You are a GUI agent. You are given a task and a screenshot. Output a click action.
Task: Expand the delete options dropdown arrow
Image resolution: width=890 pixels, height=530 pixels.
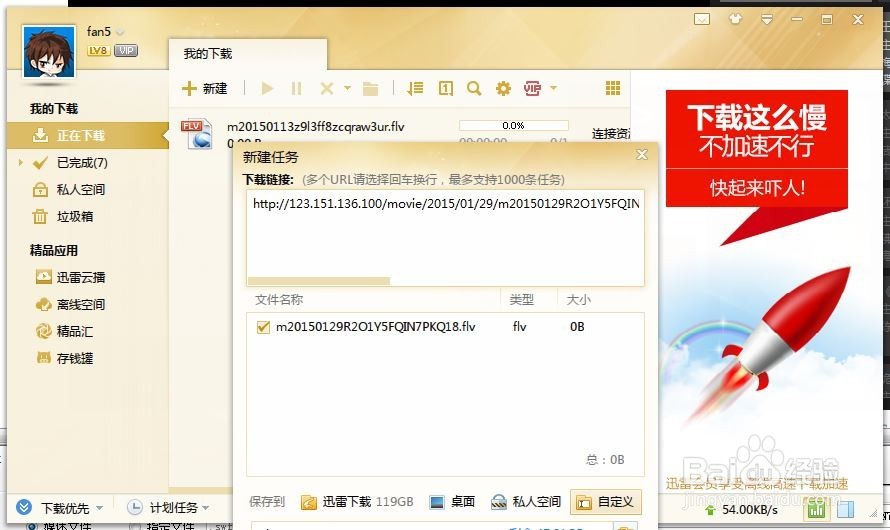pyautogui.click(x=347, y=89)
